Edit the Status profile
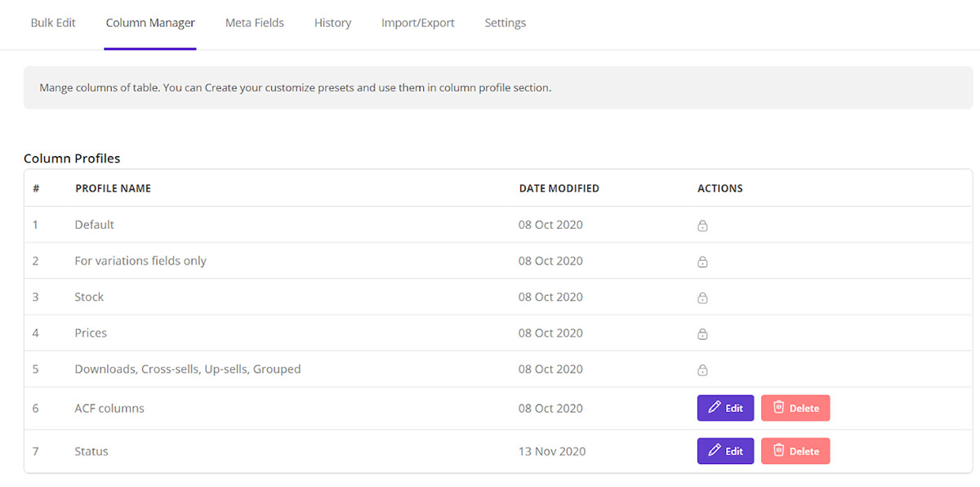Viewport: 980px width, 487px height. tap(725, 451)
